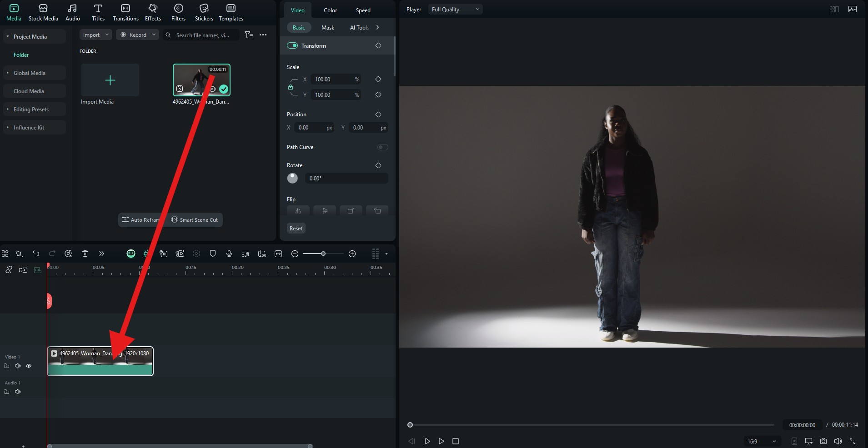Click the Auto Reframe button

pyautogui.click(x=142, y=220)
